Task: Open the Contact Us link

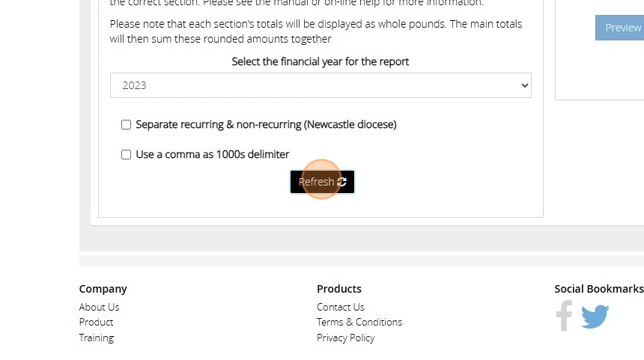Action: coord(340,307)
